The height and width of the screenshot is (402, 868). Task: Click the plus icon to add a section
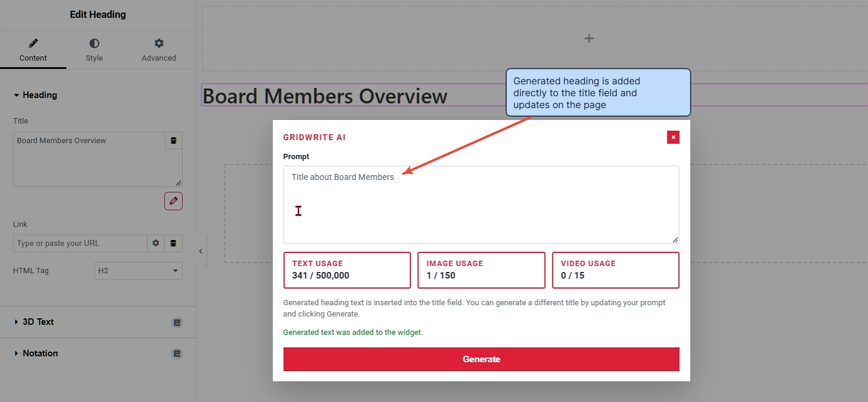click(x=589, y=39)
